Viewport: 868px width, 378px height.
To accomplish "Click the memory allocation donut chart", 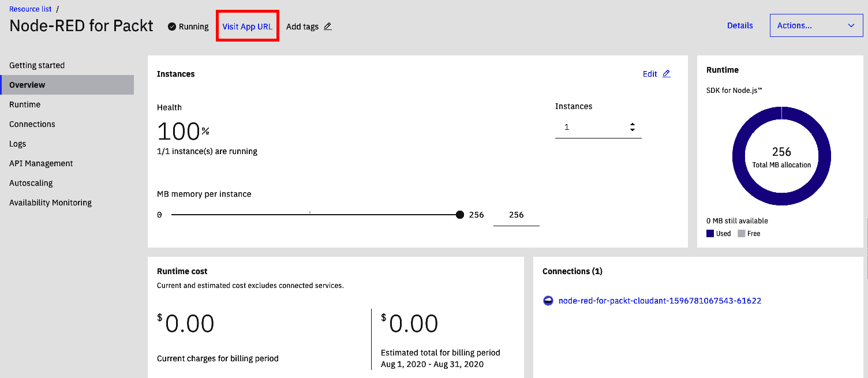I will [781, 156].
